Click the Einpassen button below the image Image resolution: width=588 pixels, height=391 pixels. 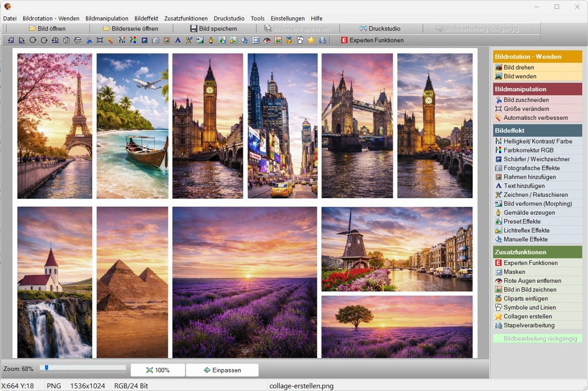222,370
